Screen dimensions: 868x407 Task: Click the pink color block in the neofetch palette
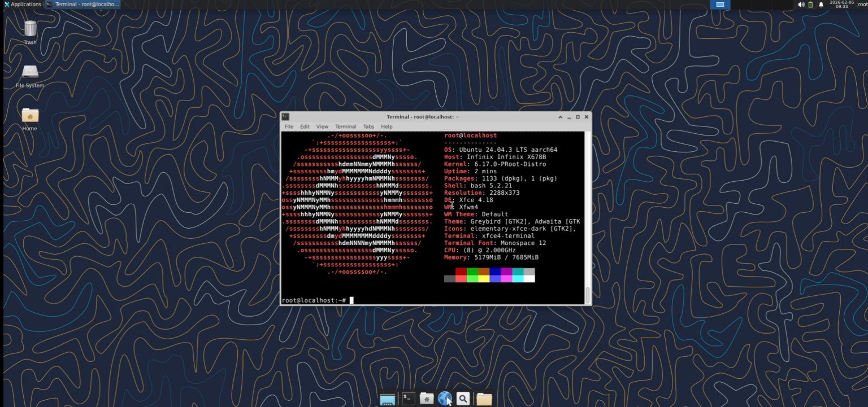pos(506,278)
